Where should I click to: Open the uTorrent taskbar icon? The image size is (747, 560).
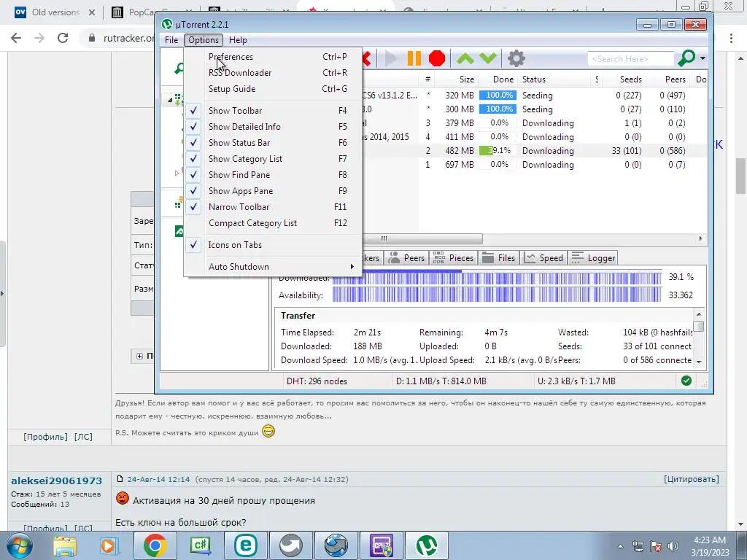[x=426, y=545]
